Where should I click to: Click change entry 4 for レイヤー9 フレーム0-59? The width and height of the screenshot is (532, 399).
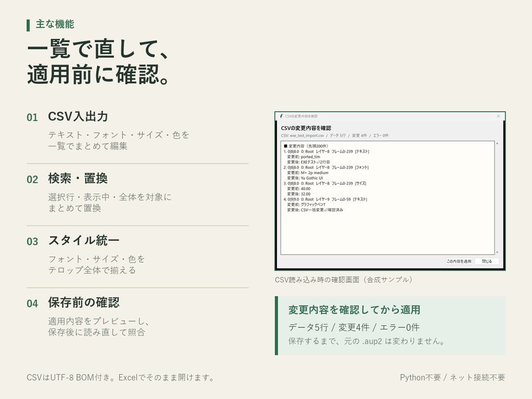(325, 199)
